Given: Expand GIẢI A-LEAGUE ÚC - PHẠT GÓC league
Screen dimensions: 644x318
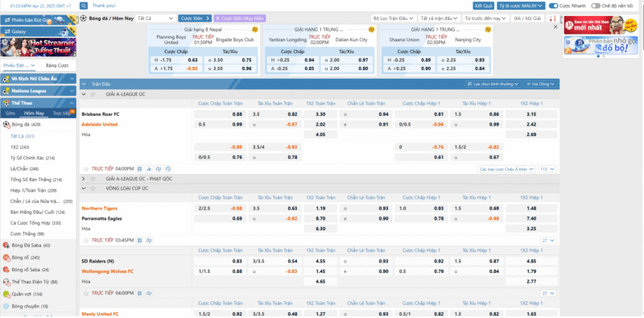Looking at the screenshot, I should pos(84,179).
